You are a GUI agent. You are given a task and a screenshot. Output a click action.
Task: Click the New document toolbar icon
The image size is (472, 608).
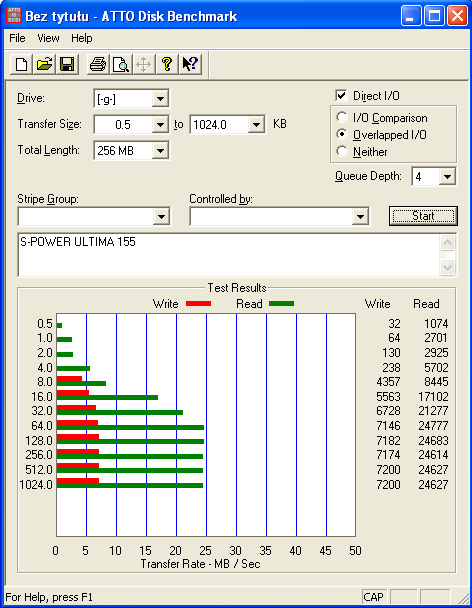(x=21, y=64)
